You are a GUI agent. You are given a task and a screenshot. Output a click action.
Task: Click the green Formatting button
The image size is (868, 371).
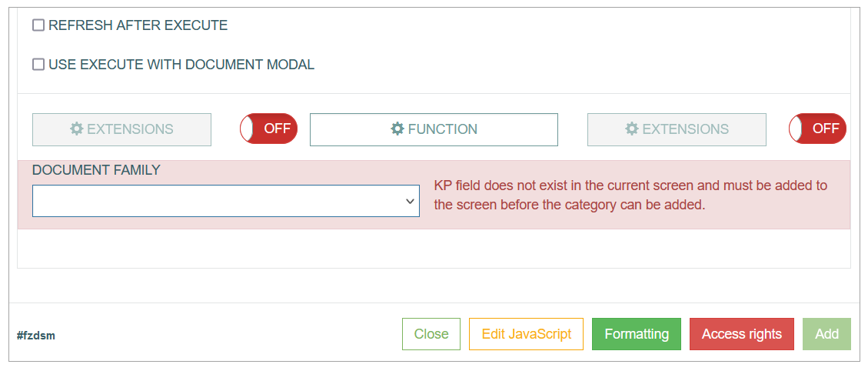pyautogui.click(x=637, y=334)
